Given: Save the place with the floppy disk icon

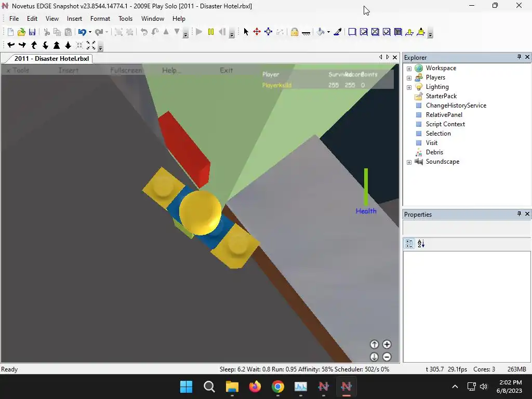Looking at the screenshot, I should tap(32, 32).
